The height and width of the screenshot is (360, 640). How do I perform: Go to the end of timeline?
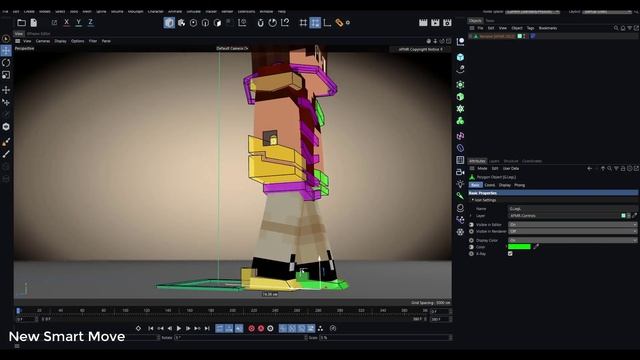207,329
